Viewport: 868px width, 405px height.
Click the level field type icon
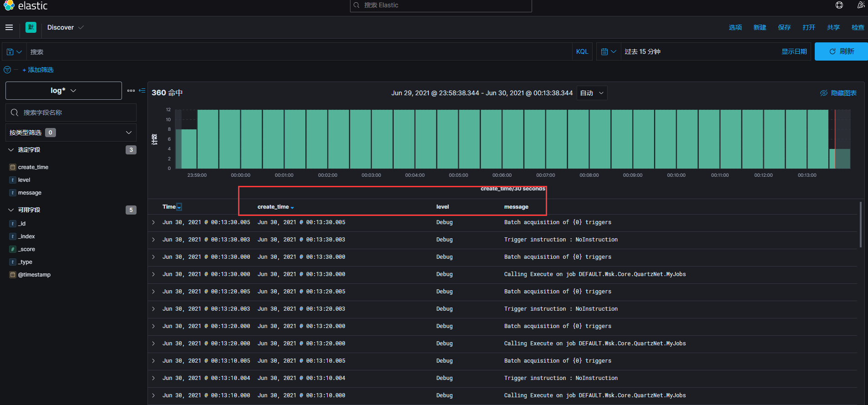13,180
